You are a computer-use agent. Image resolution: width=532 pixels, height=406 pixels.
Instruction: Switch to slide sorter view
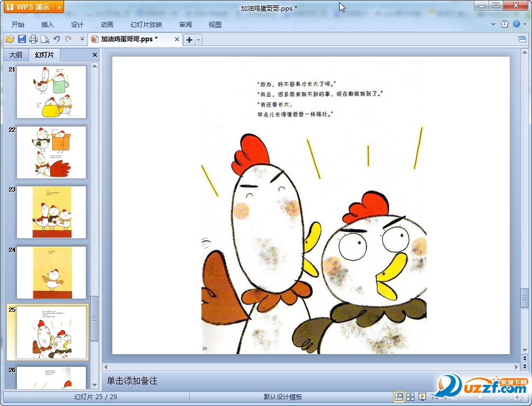pyautogui.click(x=410, y=396)
